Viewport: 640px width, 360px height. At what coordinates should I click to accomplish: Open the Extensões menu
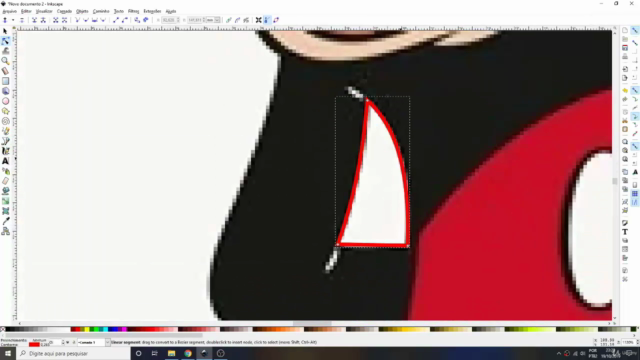pyautogui.click(x=152, y=11)
